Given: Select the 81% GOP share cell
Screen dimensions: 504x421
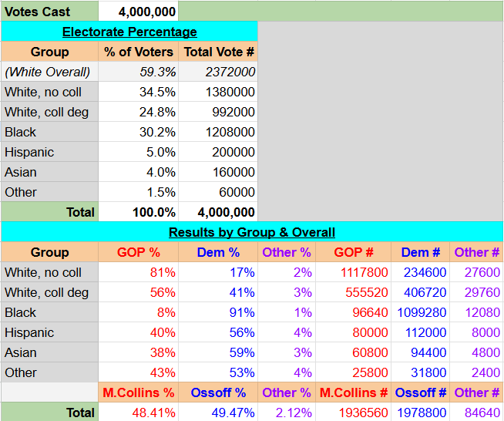Looking at the screenshot, I should point(138,272).
